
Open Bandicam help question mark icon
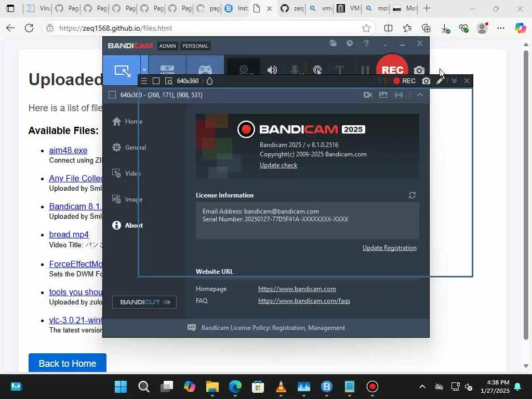tap(366, 43)
